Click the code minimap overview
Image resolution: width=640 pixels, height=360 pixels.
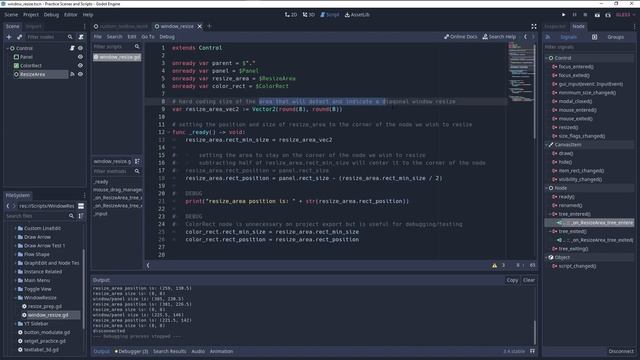coord(522,72)
